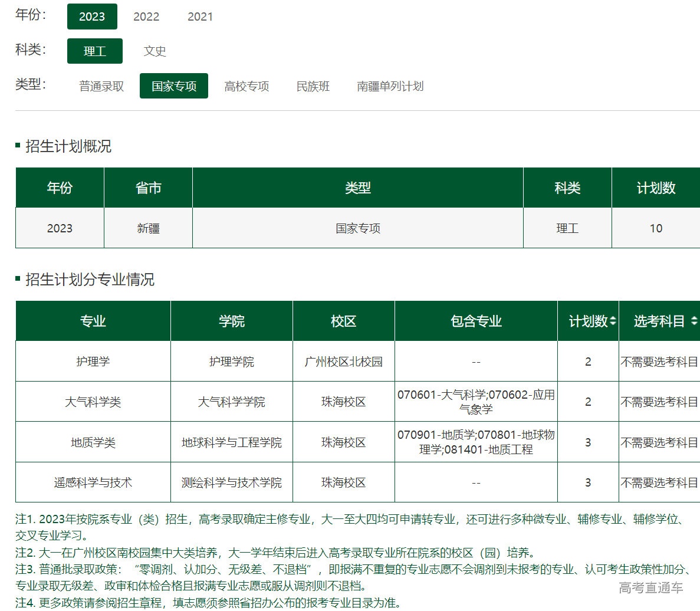Choose 高校专项 admission type

[247, 86]
